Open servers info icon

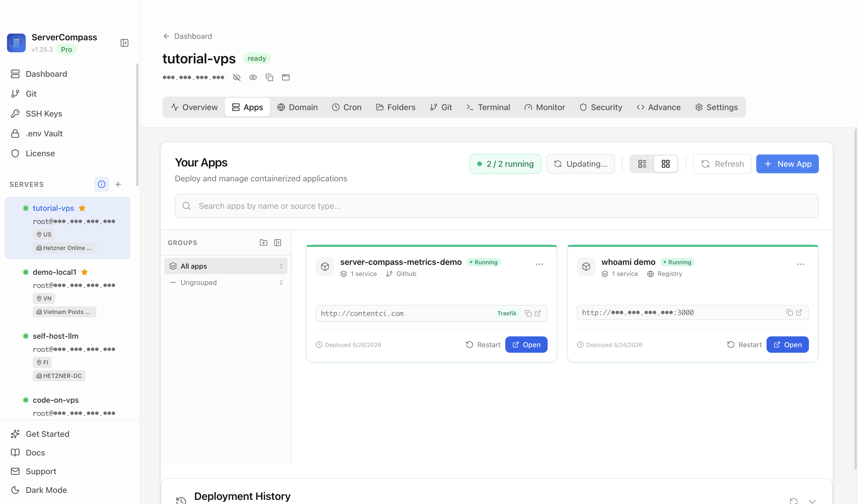101,184
